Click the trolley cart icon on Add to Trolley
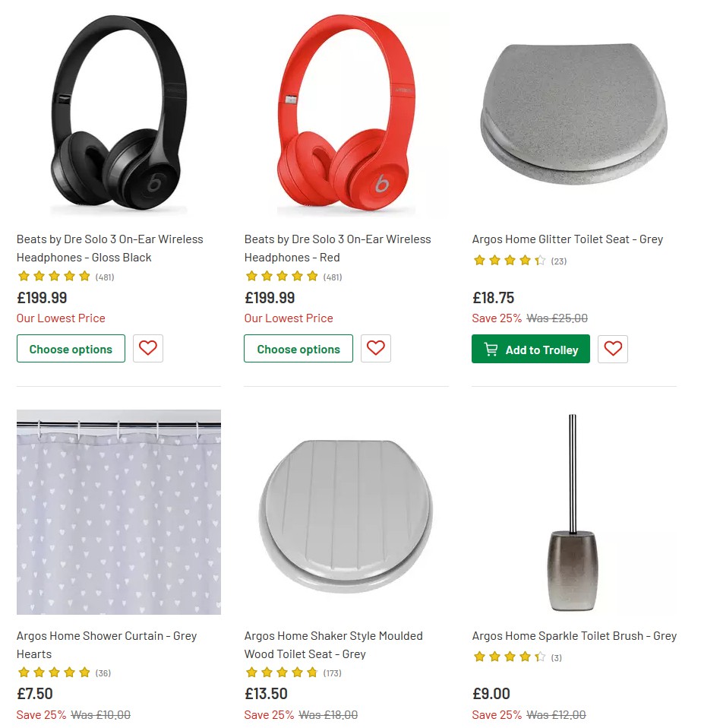The width and height of the screenshot is (701, 728). [491, 349]
